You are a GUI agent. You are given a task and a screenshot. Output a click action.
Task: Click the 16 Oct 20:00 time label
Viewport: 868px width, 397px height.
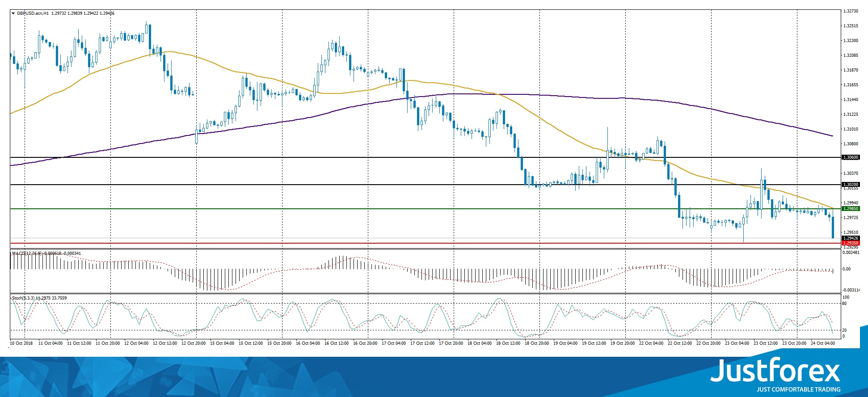[365, 343]
